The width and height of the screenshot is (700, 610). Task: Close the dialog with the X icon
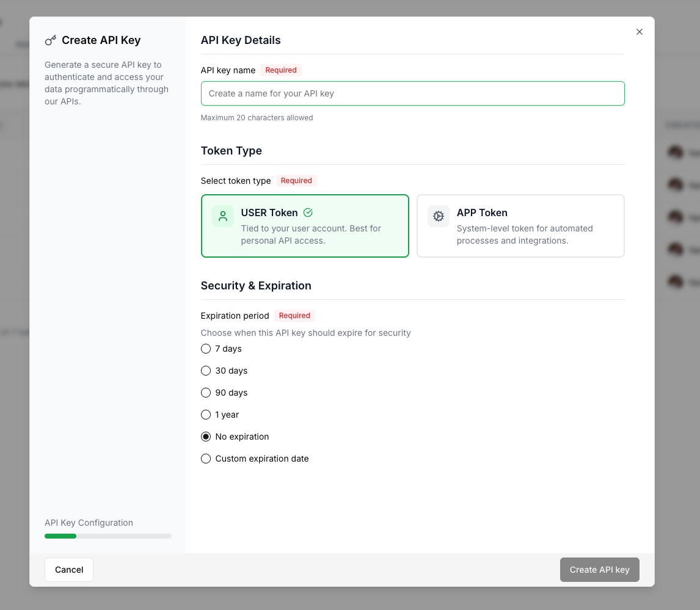640,32
